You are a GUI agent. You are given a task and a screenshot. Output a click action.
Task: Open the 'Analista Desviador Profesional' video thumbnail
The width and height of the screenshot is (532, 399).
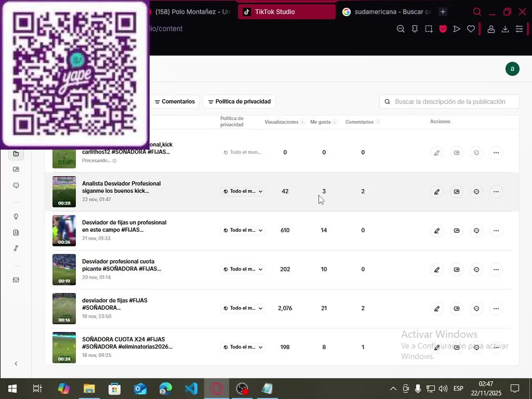(64, 192)
